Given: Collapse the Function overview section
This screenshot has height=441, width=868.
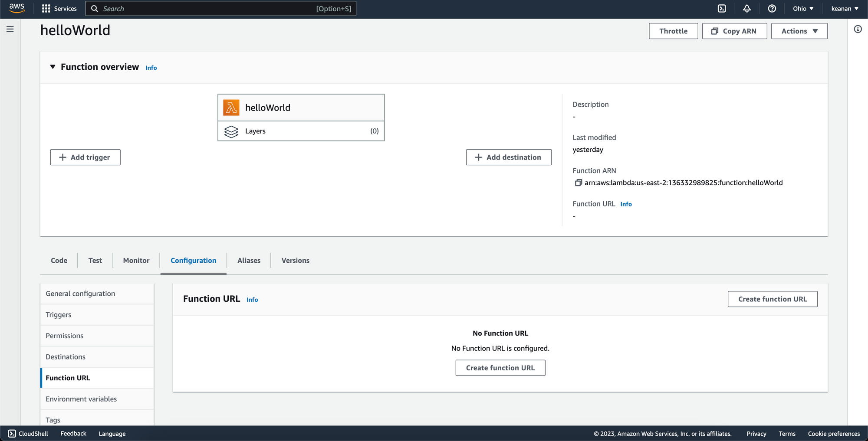Looking at the screenshot, I should (x=53, y=67).
